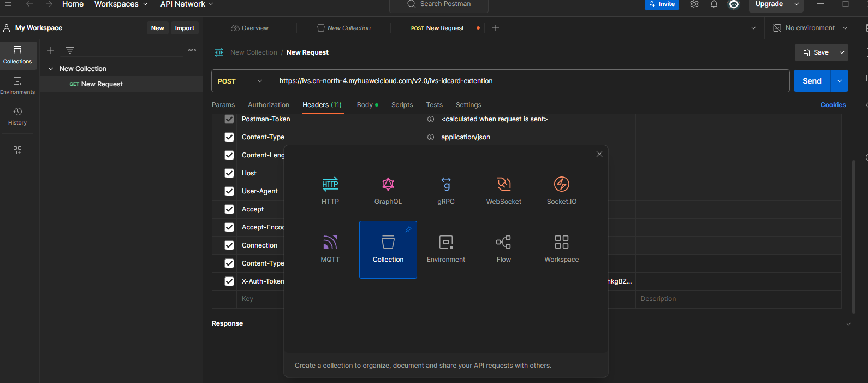Viewport: 868px width, 383px height.
Task: Open Send button dropdown arrow
Action: (x=840, y=81)
